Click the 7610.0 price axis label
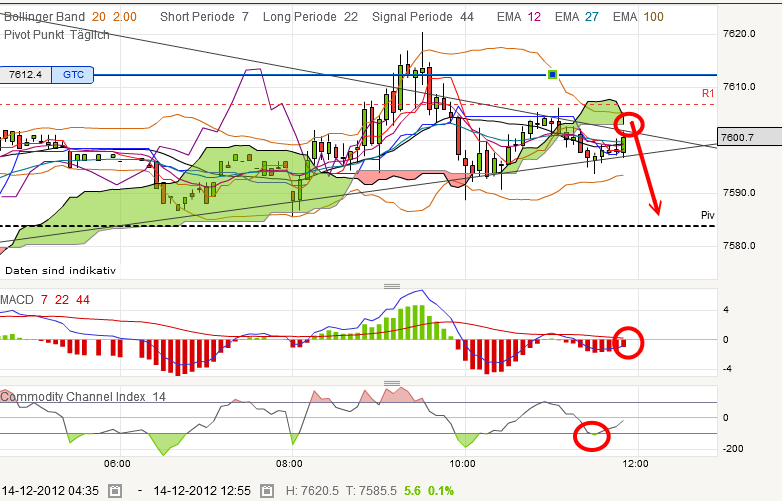 [x=739, y=87]
